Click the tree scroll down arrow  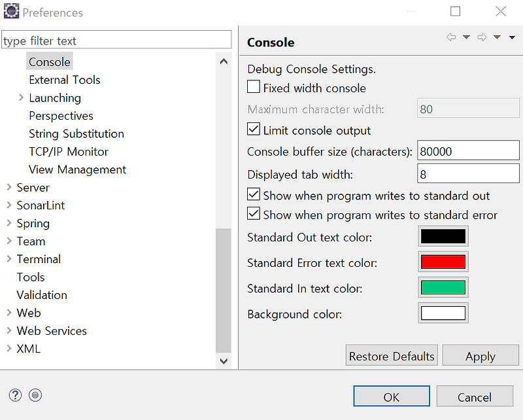click(x=224, y=360)
